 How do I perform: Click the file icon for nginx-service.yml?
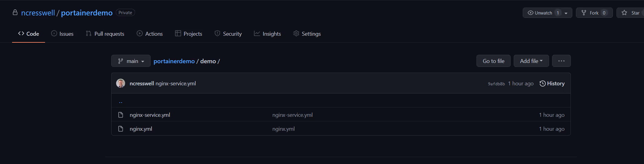[121, 115]
